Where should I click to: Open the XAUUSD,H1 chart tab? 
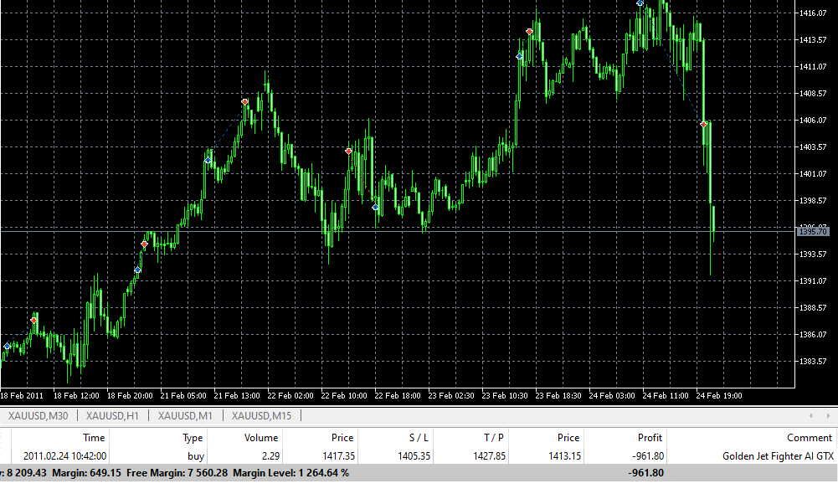click(x=112, y=416)
